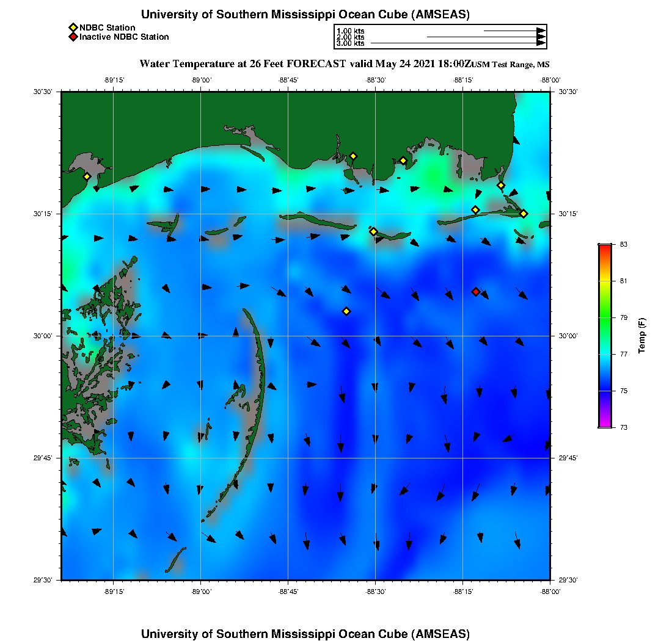Click the green band near 79 on colorbar

click(x=604, y=317)
